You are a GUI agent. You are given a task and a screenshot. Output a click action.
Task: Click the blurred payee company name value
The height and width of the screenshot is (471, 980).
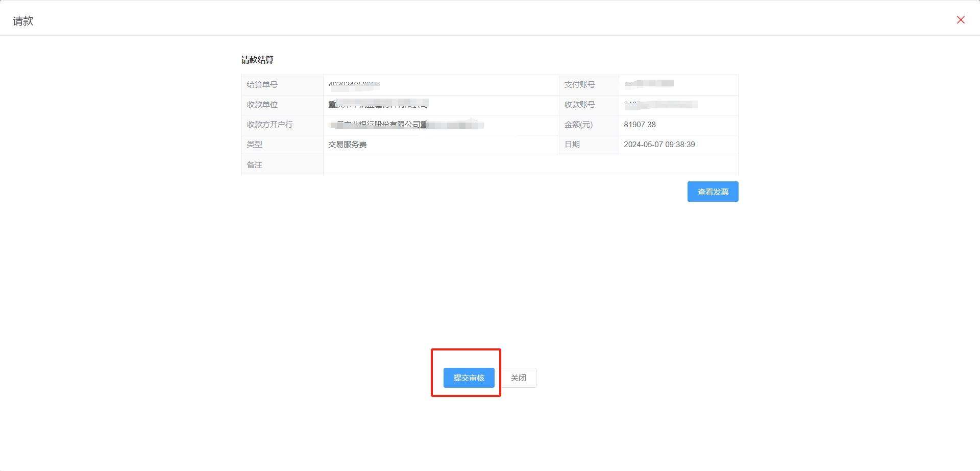[x=378, y=105]
